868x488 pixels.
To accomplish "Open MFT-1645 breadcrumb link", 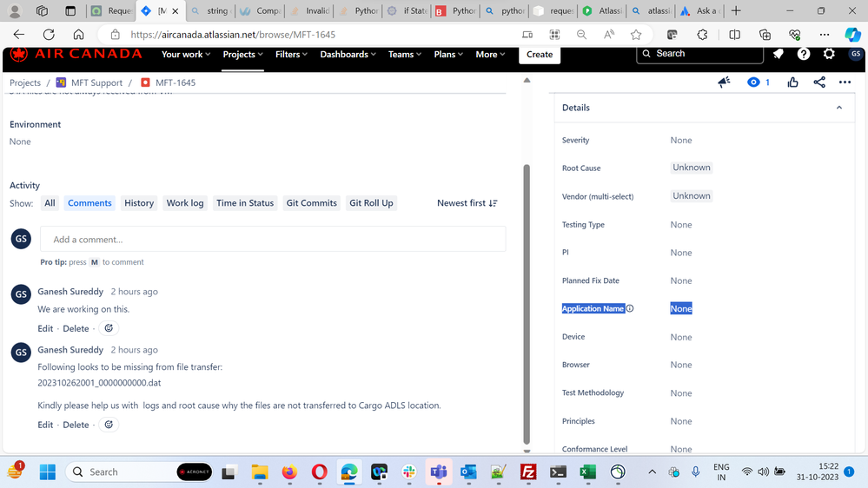I will [176, 82].
